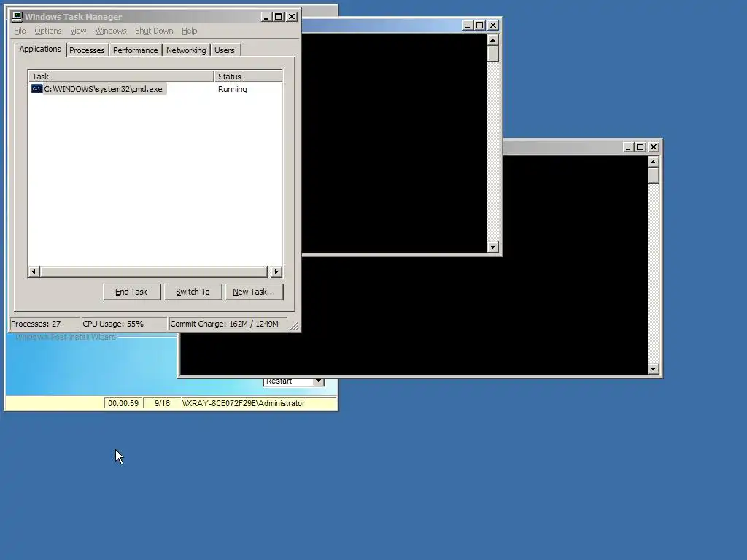Switch to the Networking tab
Image resolution: width=747 pixels, height=560 pixels.
click(x=186, y=50)
